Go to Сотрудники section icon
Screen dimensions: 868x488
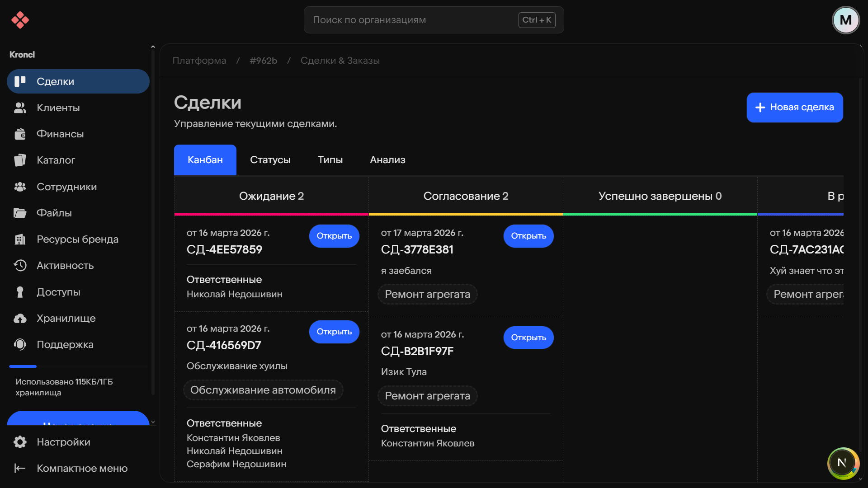pyautogui.click(x=20, y=187)
